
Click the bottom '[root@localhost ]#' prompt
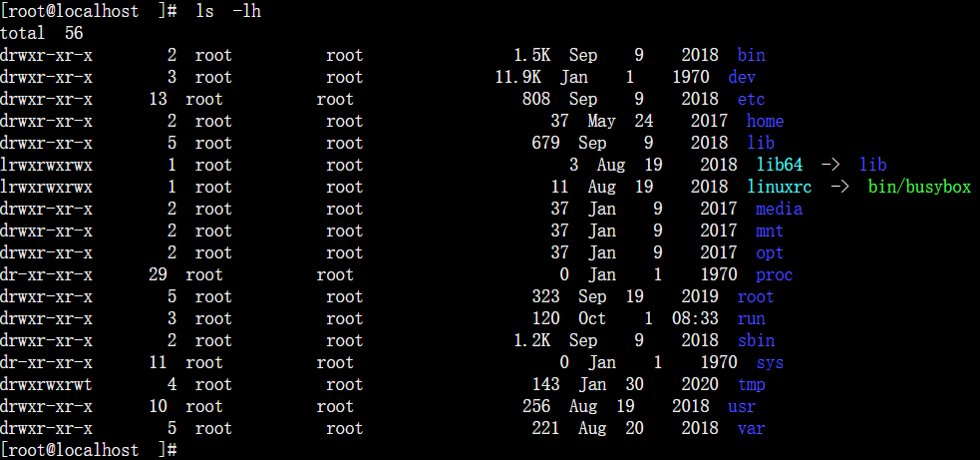88,450
